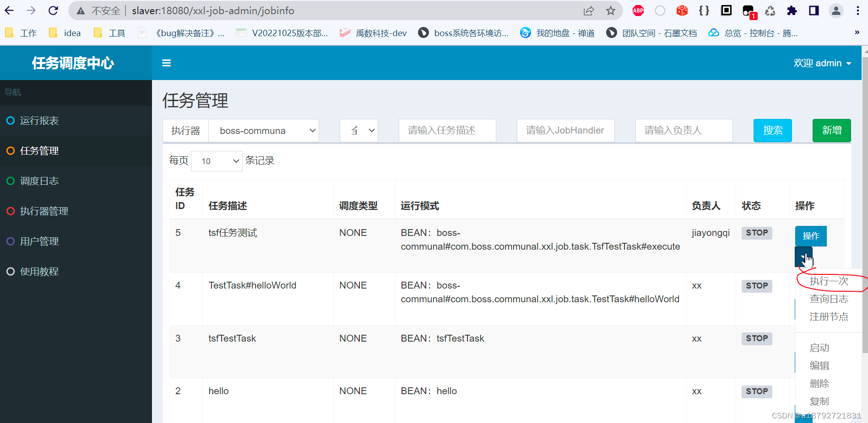Open the curly braces JSON extension

click(x=704, y=11)
